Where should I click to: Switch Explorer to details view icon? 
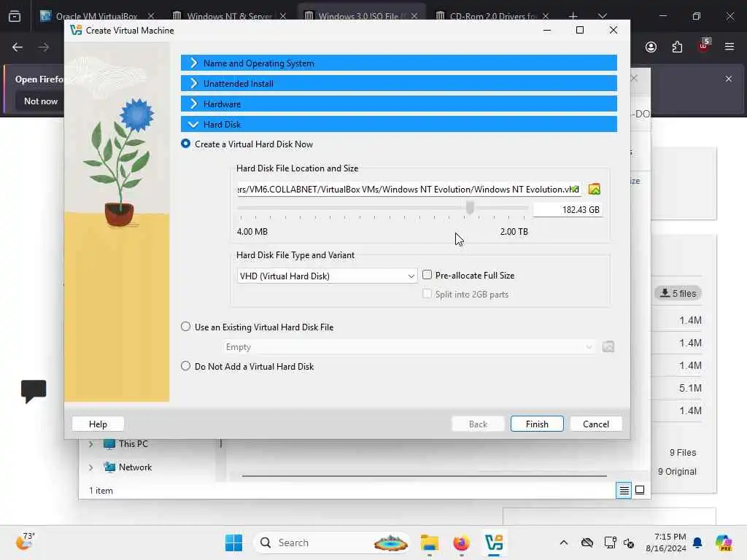click(x=624, y=490)
